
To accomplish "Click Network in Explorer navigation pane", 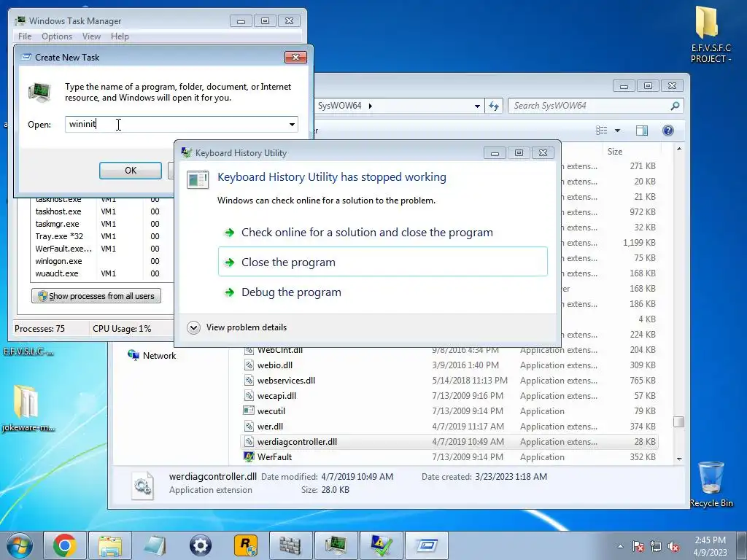I will pyautogui.click(x=159, y=355).
